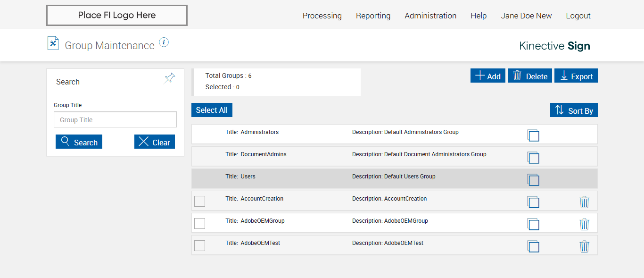Screen dimensions: 644x278
Task: Expand the Reporting menu
Action: pos(373,16)
